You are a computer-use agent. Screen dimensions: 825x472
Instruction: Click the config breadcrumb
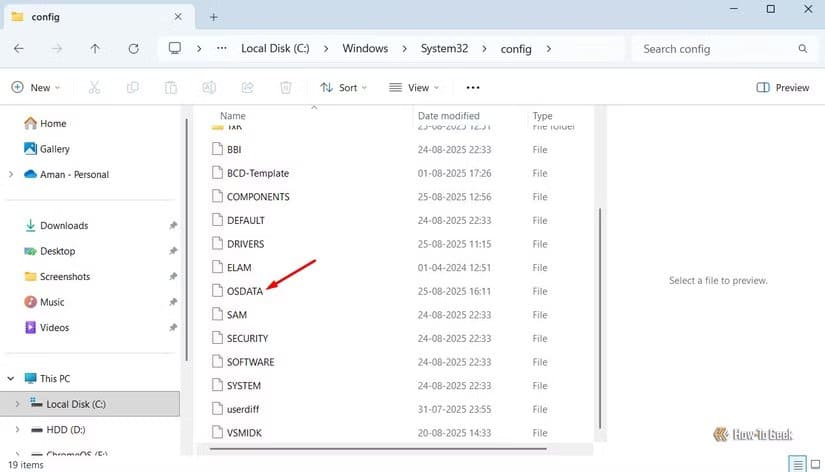click(516, 49)
